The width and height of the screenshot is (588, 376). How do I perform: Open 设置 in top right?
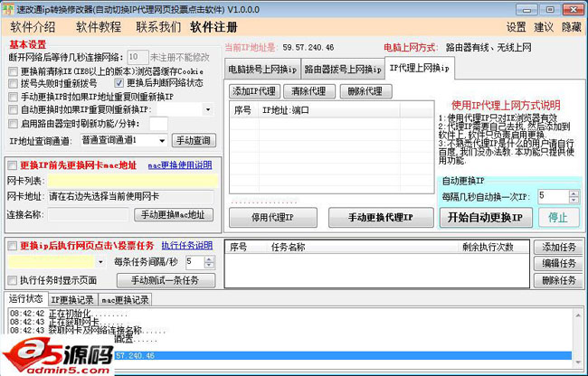click(x=516, y=27)
